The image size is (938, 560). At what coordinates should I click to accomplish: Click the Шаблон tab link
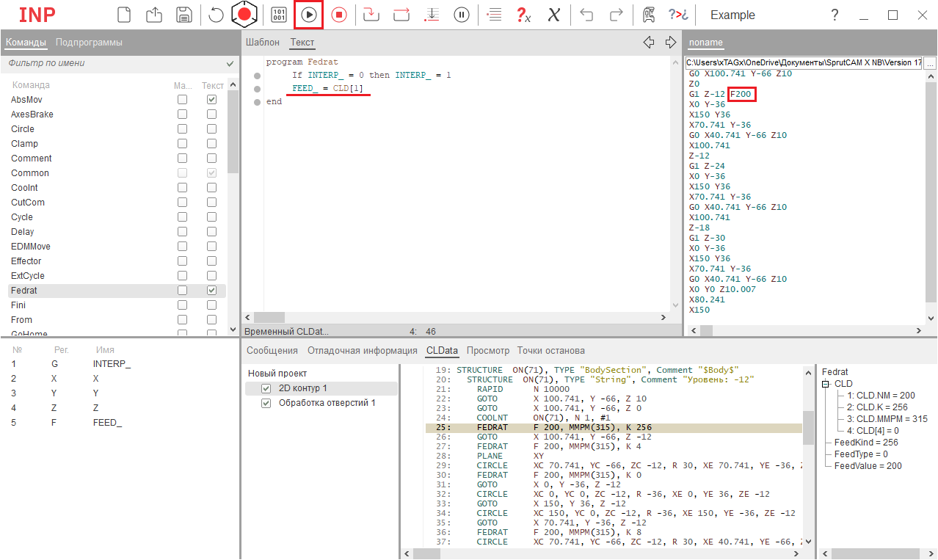262,43
